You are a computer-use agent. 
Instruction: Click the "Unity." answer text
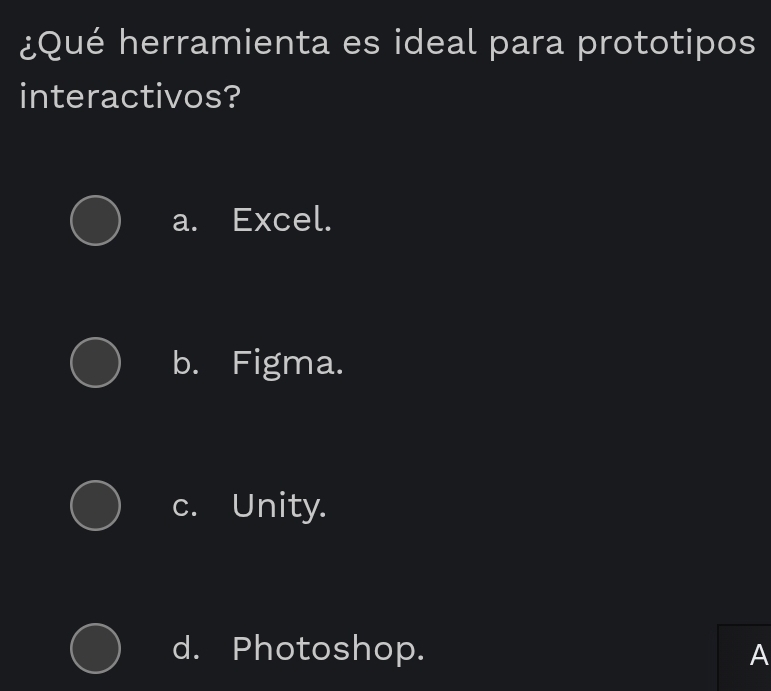tap(279, 506)
